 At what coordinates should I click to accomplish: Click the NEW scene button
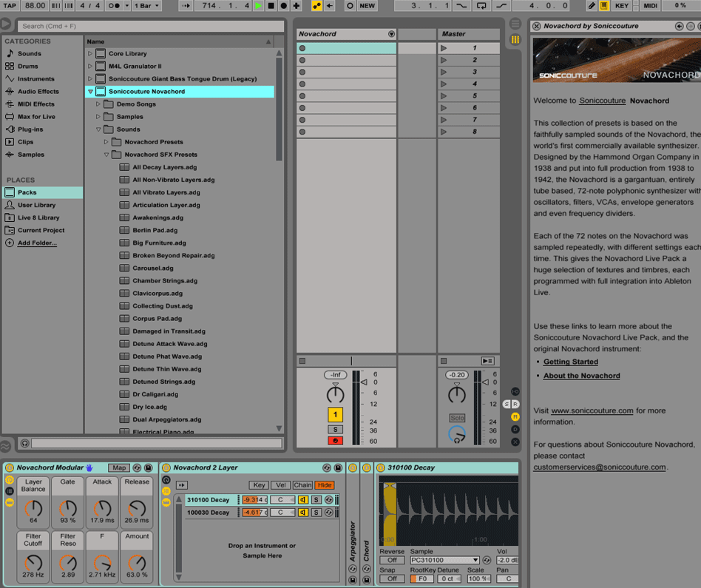pyautogui.click(x=367, y=6)
